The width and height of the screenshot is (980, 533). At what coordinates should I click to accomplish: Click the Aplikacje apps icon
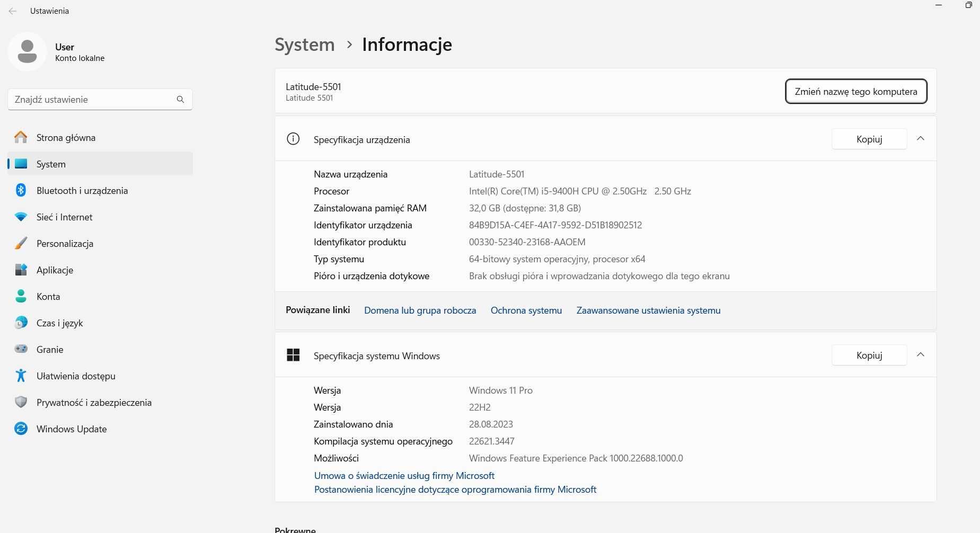[x=21, y=270]
